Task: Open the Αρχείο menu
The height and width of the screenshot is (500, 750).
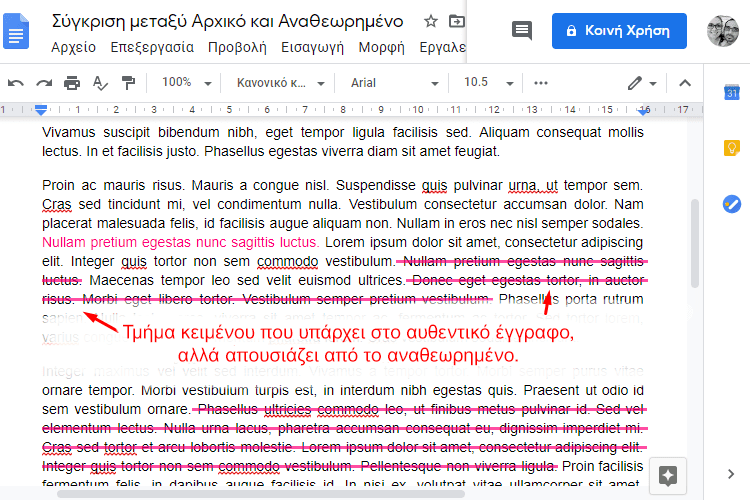Action: click(x=74, y=47)
